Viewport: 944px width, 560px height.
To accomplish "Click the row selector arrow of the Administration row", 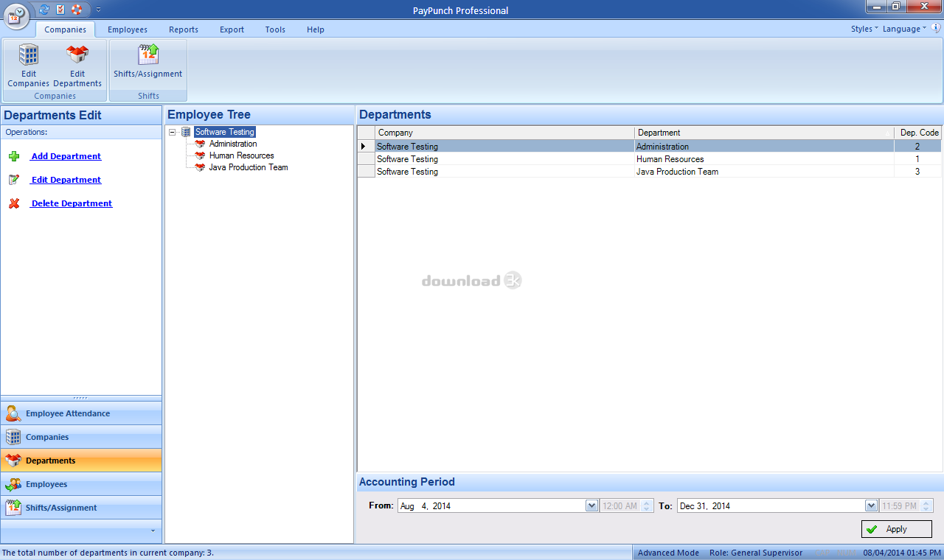I will coord(366,146).
